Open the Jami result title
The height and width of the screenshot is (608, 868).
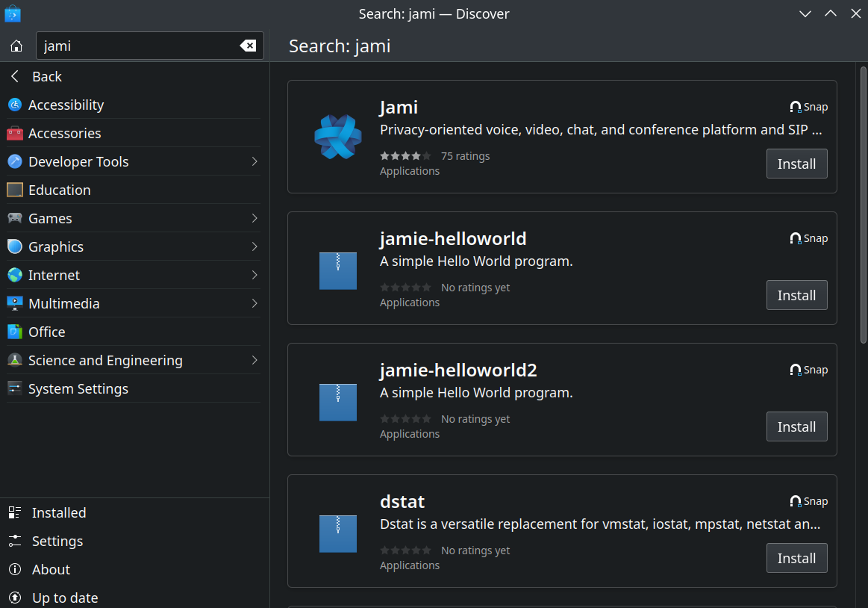click(399, 108)
